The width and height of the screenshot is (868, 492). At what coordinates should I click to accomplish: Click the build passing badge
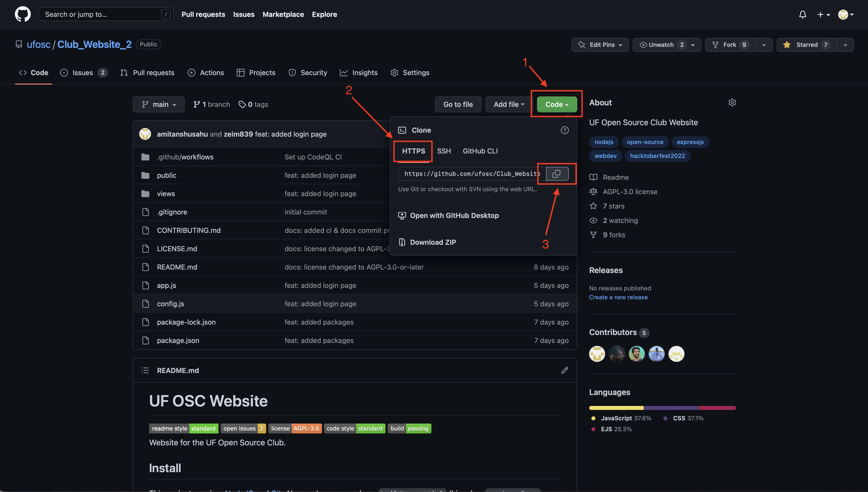(409, 429)
